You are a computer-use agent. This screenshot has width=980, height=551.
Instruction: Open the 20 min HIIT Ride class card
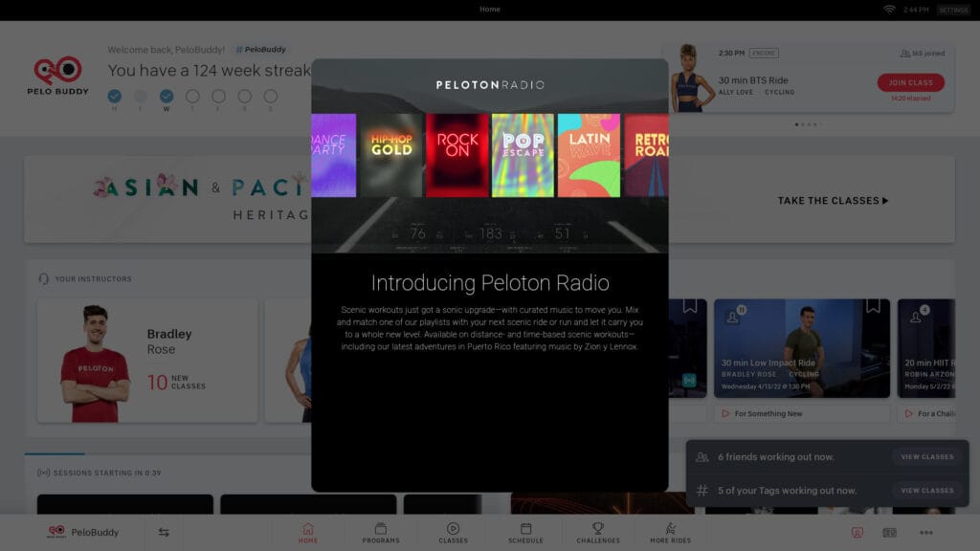click(926, 348)
